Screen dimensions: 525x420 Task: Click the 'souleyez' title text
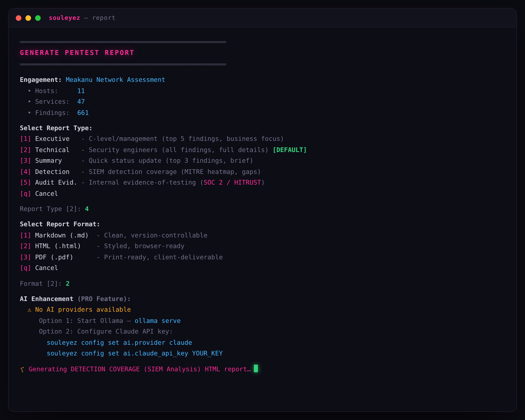(64, 18)
